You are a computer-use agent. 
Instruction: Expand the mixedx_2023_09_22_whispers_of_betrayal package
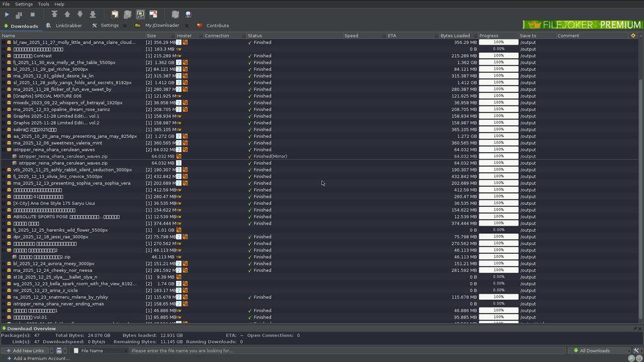(x=4, y=102)
